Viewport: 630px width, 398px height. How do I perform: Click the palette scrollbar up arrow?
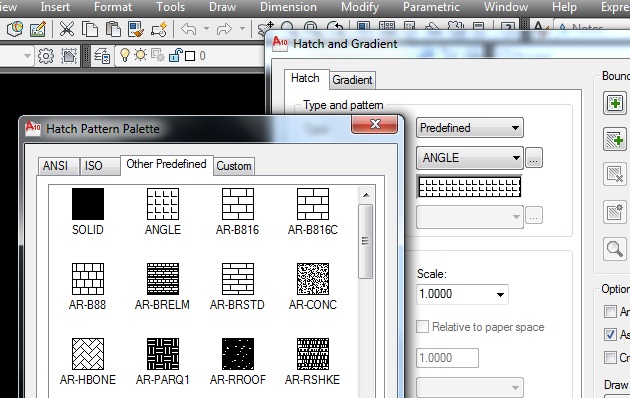[x=366, y=195]
